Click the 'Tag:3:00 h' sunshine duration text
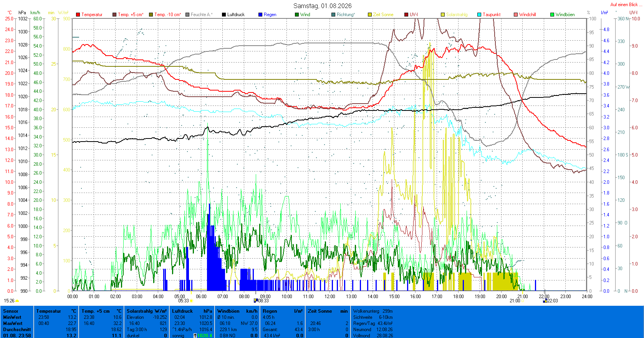The width and height of the screenshot is (644, 338). [x=137, y=330]
